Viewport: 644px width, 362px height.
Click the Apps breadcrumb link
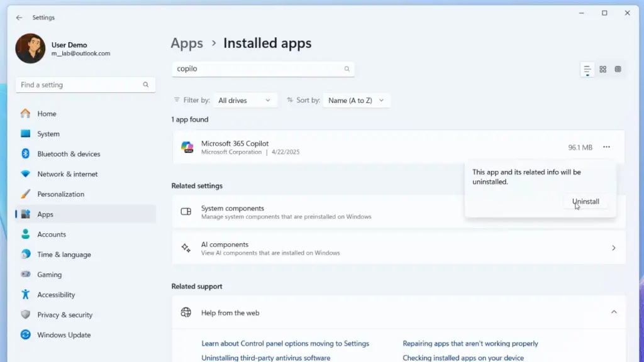[x=187, y=43]
